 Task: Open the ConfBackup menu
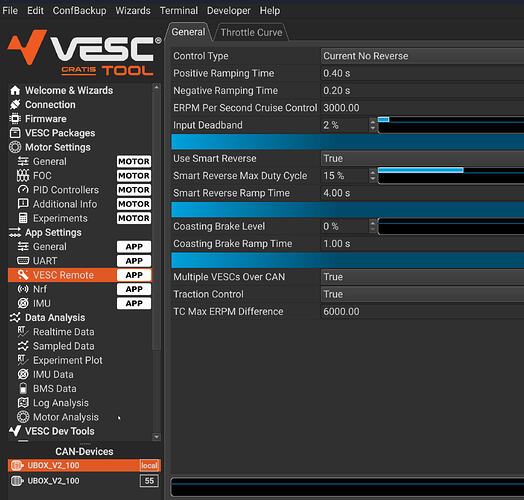coord(80,11)
